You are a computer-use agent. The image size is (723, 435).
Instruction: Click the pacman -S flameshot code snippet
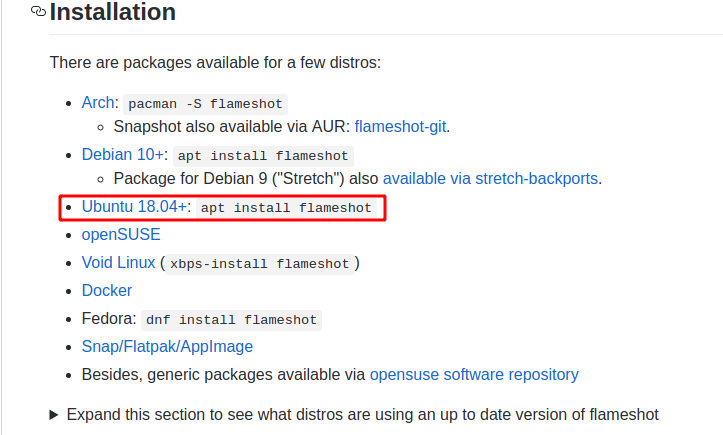point(205,104)
